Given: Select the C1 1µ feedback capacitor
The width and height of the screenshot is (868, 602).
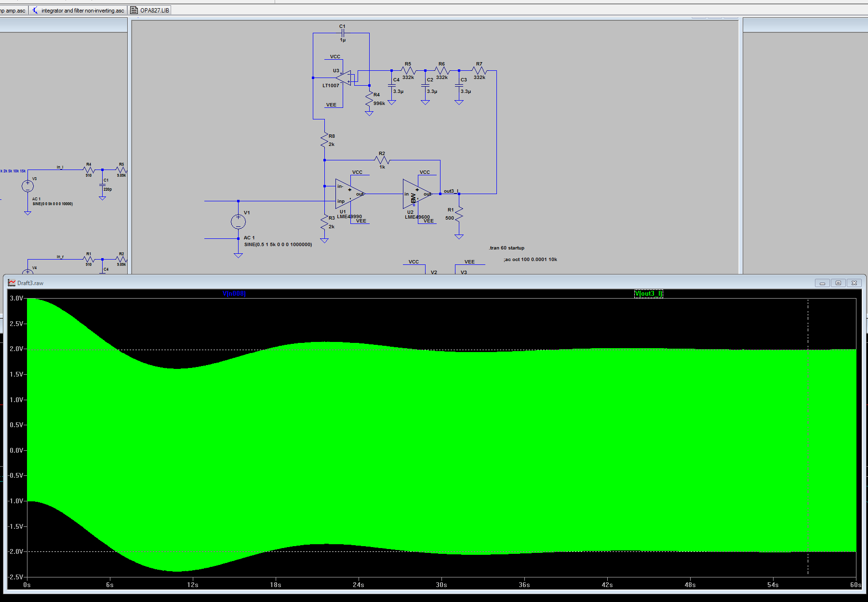Looking at the screenshot, I should (342, 33).
